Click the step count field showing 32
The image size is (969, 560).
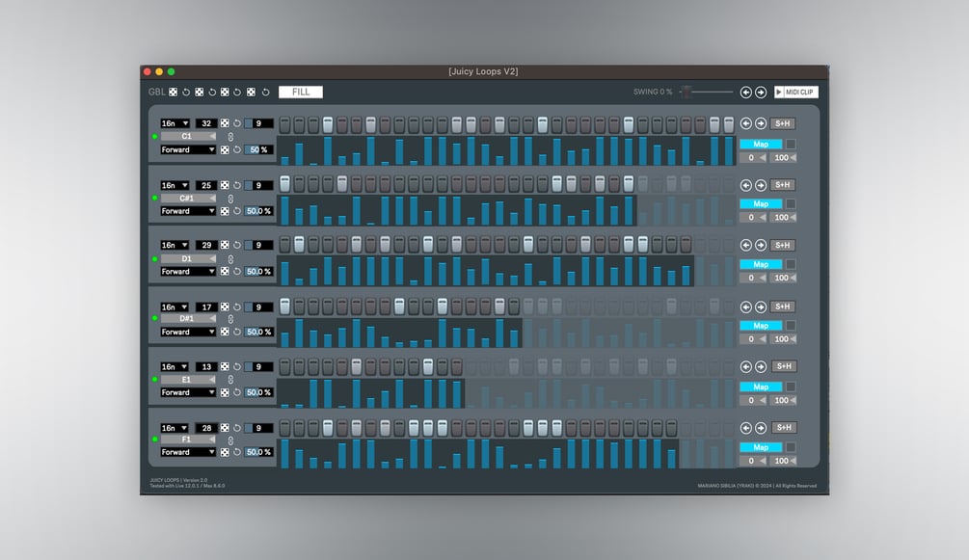pyautogui.click(x=205, y=123)
